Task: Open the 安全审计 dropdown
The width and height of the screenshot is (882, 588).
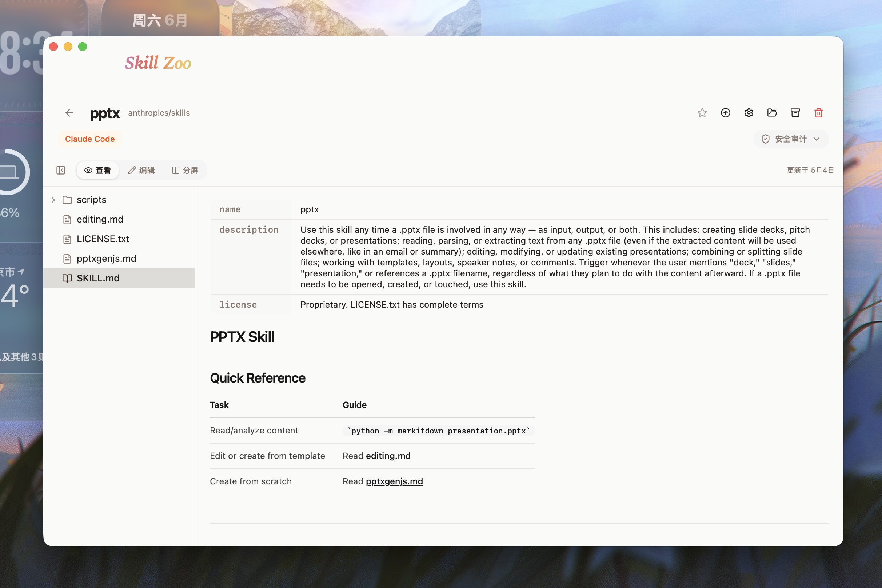Action: click(x=790, y=139)
